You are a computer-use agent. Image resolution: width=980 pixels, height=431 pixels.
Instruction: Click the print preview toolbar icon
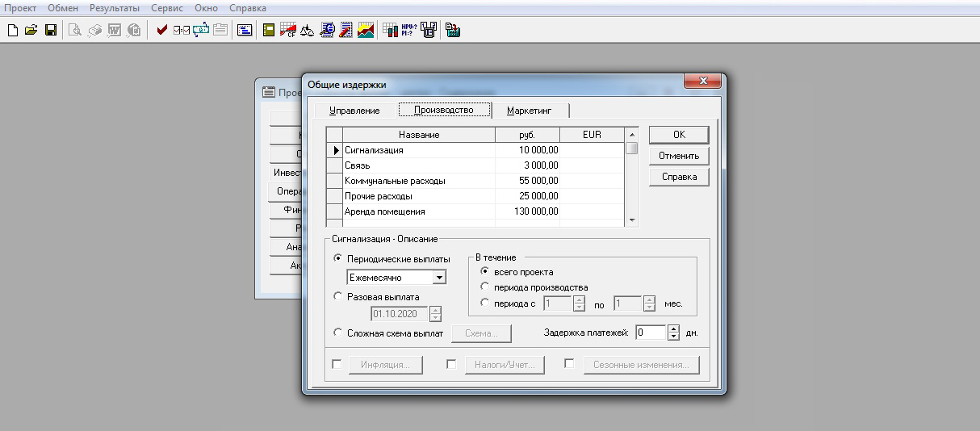74,30
